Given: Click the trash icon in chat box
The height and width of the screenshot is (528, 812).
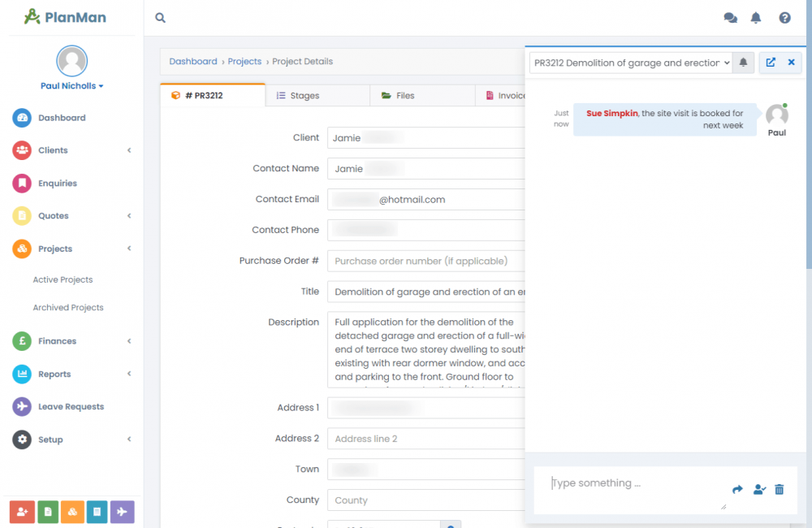Looking at the screenshot, I should click(780, 489).
